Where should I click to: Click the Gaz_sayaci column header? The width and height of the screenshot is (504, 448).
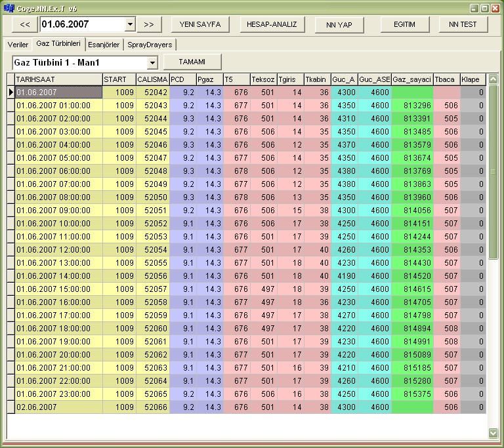(412, 79)
